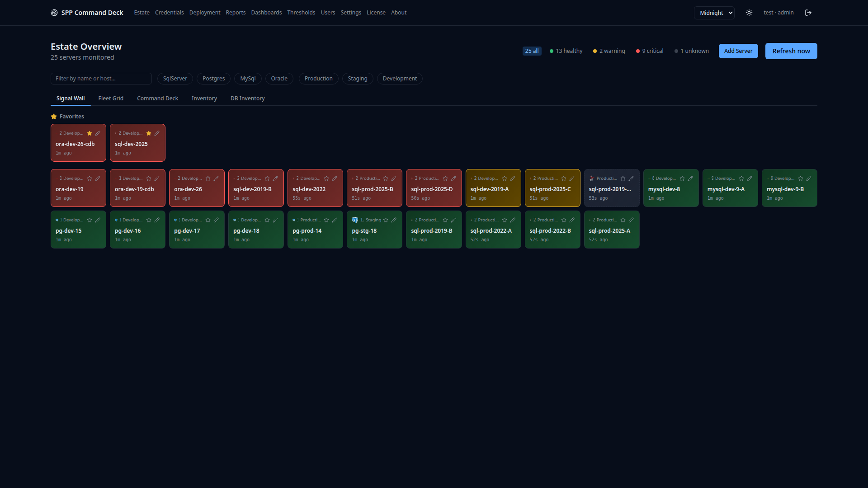Show 2 warning servers
This screenshot has height=488, width=868.
point(609,51)
